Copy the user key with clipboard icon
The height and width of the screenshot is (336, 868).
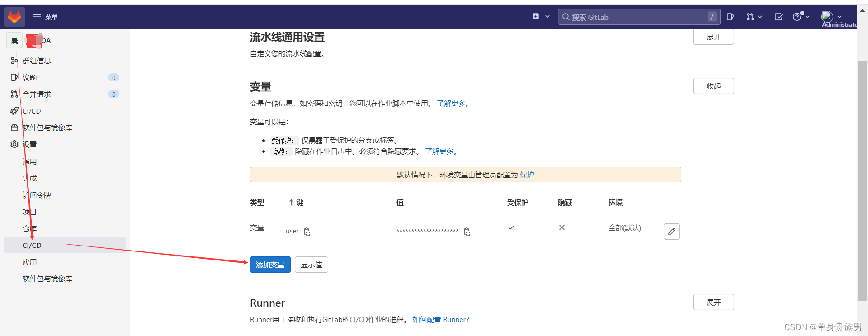point(307,232)
